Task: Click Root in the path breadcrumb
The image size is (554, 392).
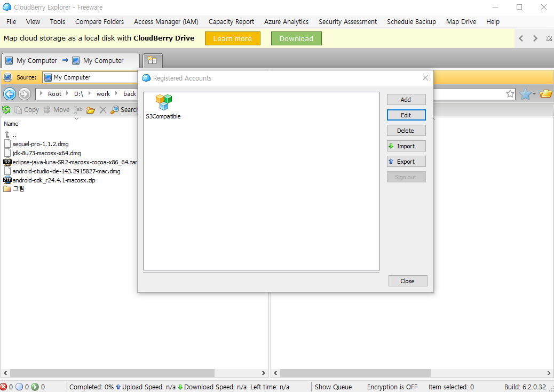Action: click(55, 93)
